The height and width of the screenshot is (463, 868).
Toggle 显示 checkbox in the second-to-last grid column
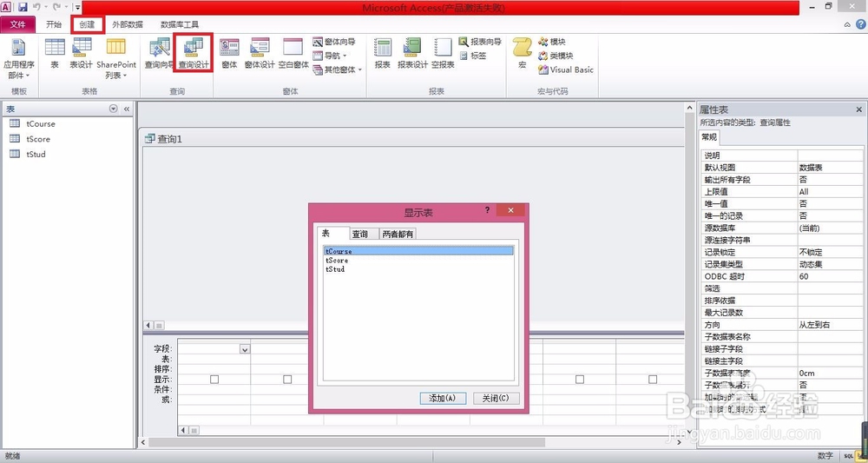click(580, 380)
